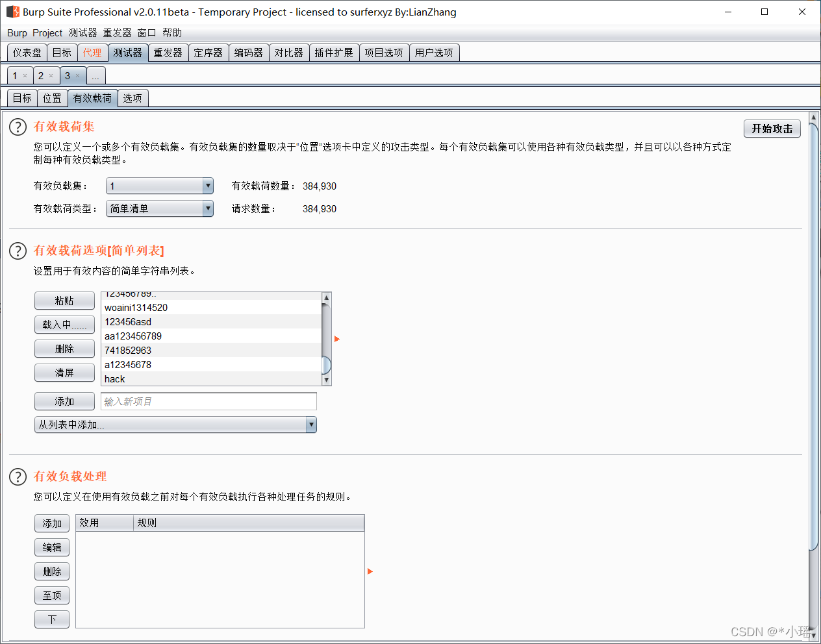821x644 pixels.
Task: Close Intruder tab 3 via its x
Action: pos(78,76)
